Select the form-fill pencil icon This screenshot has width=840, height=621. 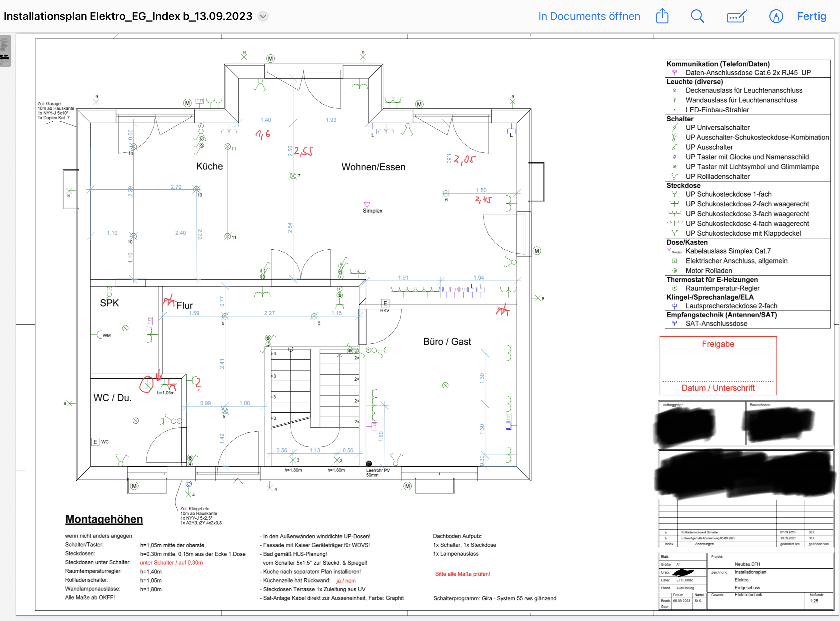coord(737,16)
